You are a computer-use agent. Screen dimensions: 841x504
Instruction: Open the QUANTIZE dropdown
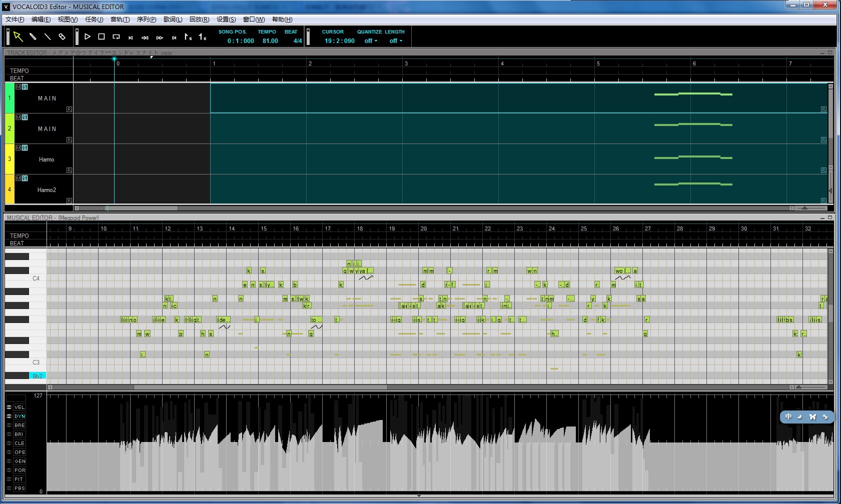point(371,41)
